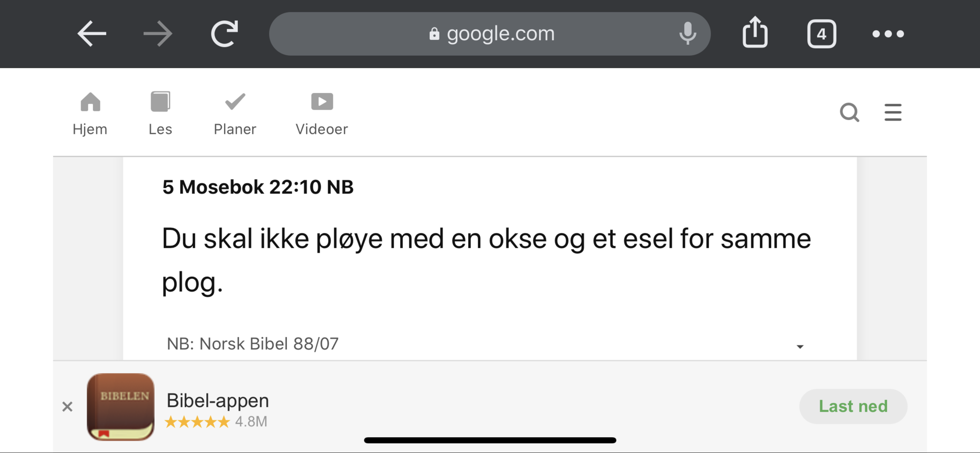The height and width of the screenshot is (453, 980).
Task: Open the Planer tab
Action: (235, 114)
